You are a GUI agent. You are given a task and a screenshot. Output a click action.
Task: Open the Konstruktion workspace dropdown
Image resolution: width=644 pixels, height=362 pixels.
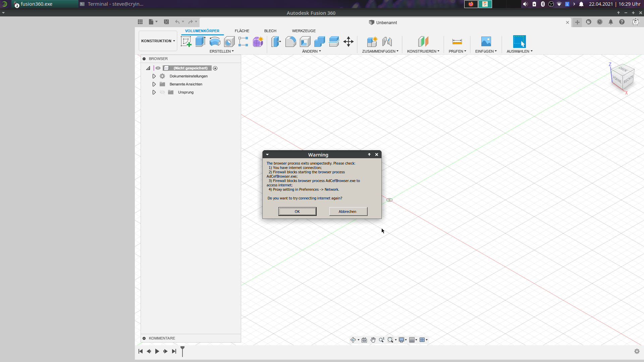click(x=157, y=41)
